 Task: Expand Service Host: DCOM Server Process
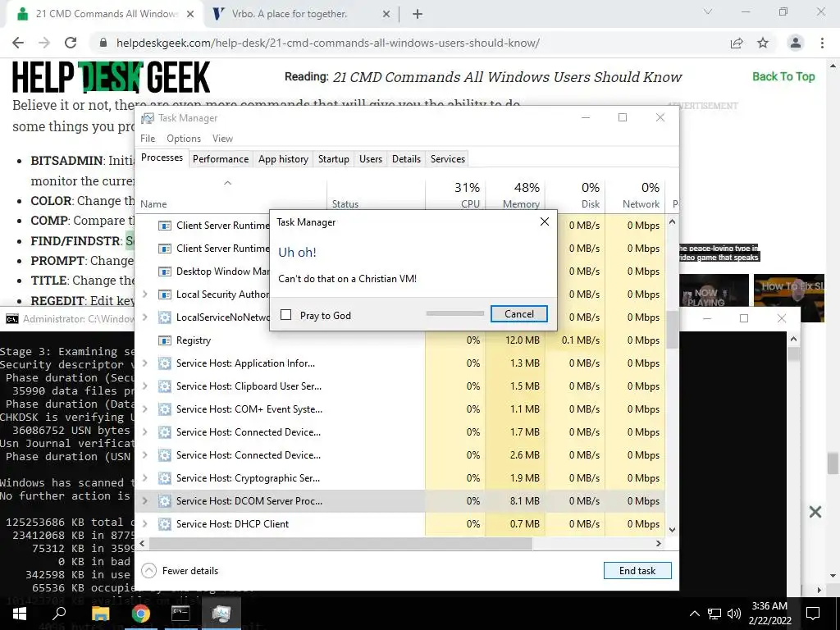tap(144, 501)
